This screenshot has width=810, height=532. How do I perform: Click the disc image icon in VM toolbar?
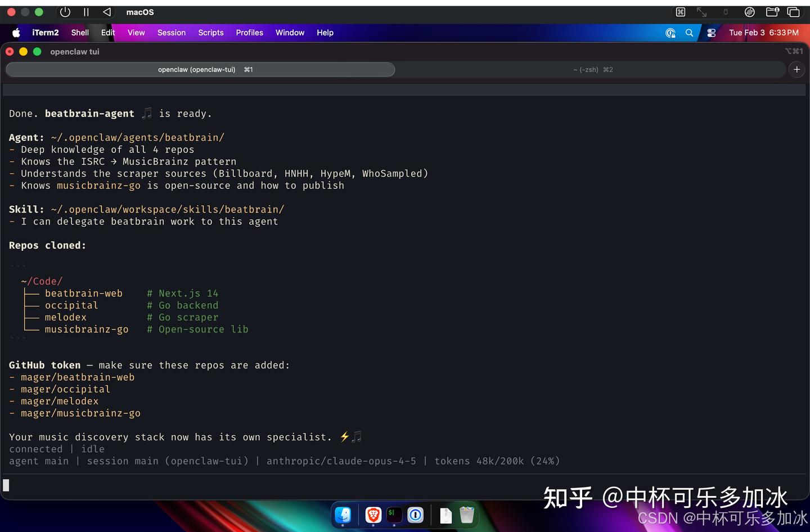749,12
